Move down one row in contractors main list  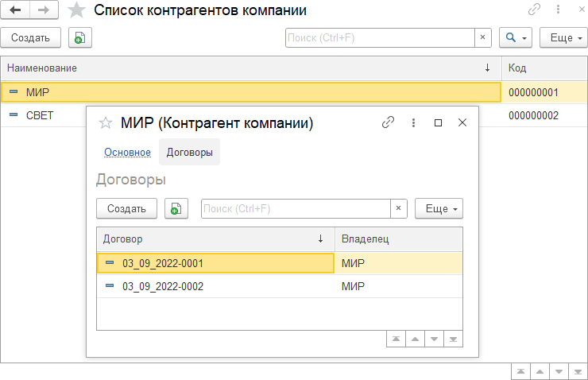coord(559,372)
